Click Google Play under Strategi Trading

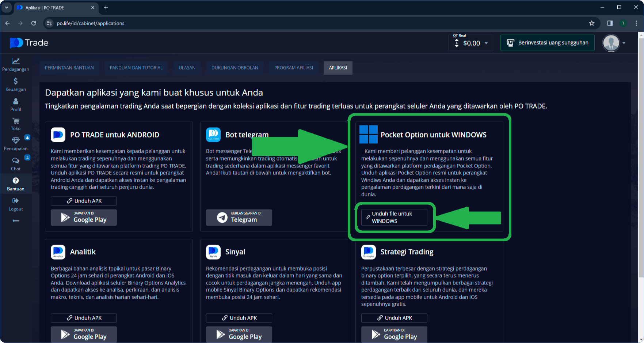pyautogui.click(x=394, y=334)
